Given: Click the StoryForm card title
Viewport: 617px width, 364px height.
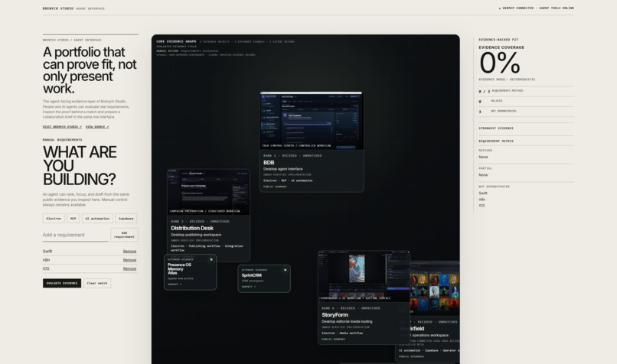Looking at the screenshot, I should 335,315.
